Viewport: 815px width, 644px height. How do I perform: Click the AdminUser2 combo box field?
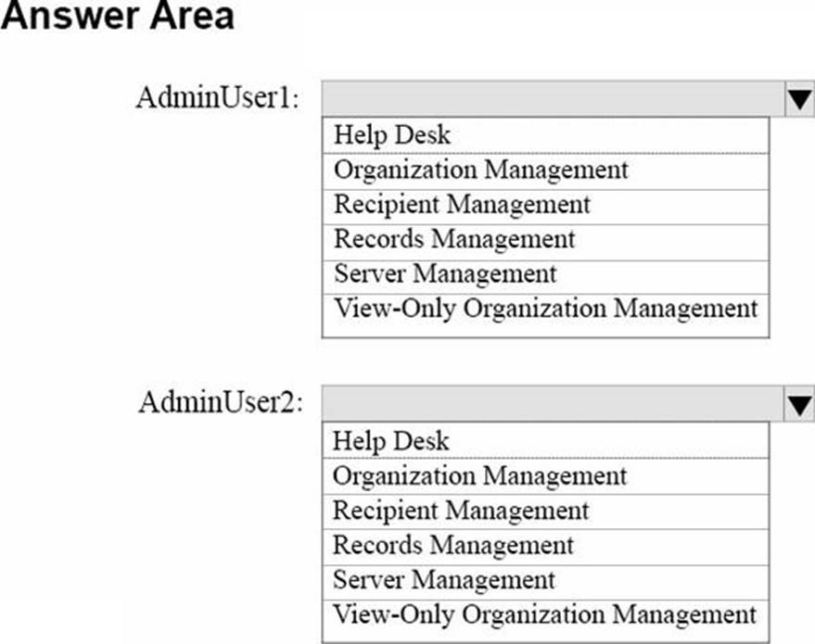[x=553, y=404]
